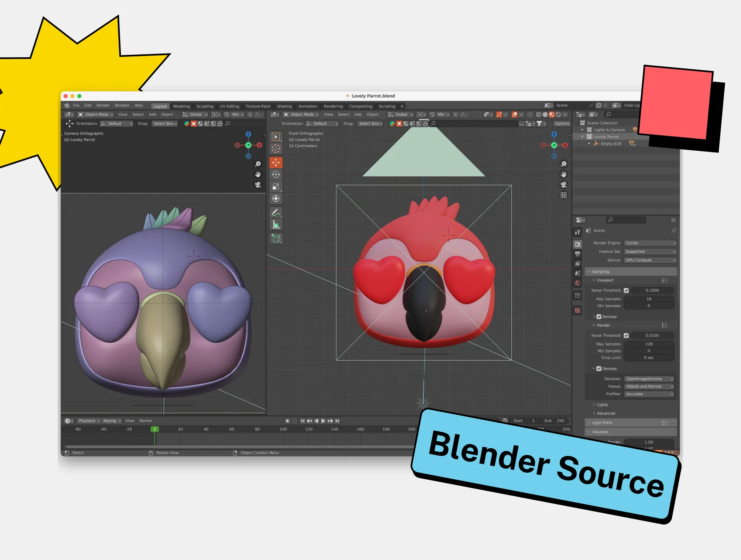This screenshot has height=560, width=741.
Task: Toggle orthographic grid icon in front viewport
Action: (564, 195)
